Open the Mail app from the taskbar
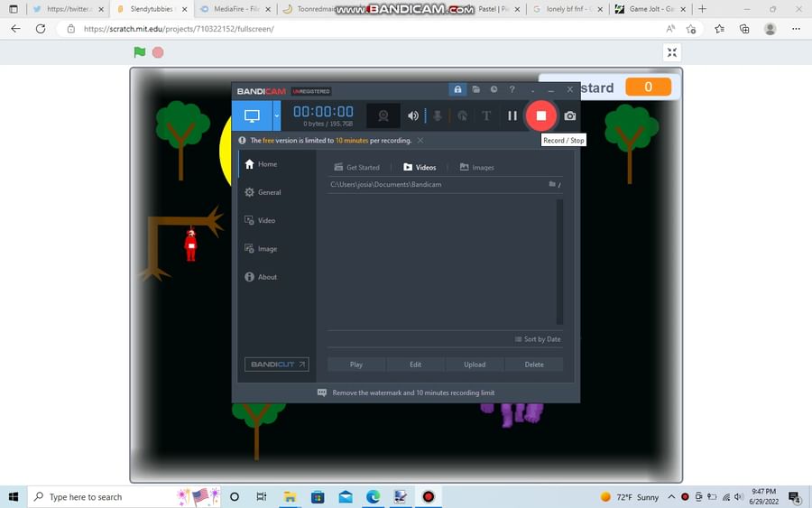The width and height of the screenshot is (812, 508). coord(346,497)
